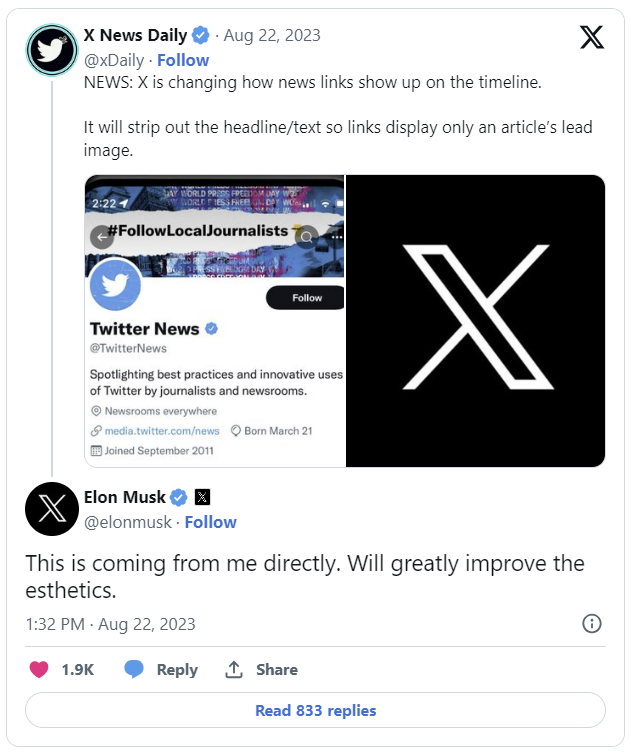Click Elon Musk's X profile avatar
The image size is (631, 753).
(51, 509)
